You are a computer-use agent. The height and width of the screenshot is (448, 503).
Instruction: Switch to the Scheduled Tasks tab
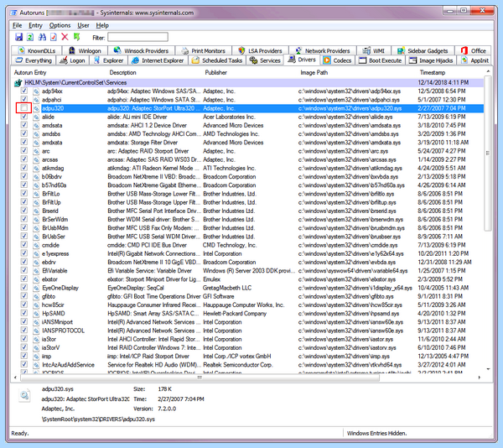click(217, 60)
